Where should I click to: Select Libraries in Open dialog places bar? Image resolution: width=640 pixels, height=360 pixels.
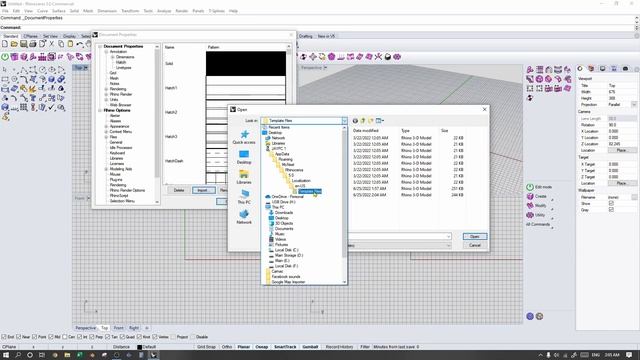tap(244, 177)
